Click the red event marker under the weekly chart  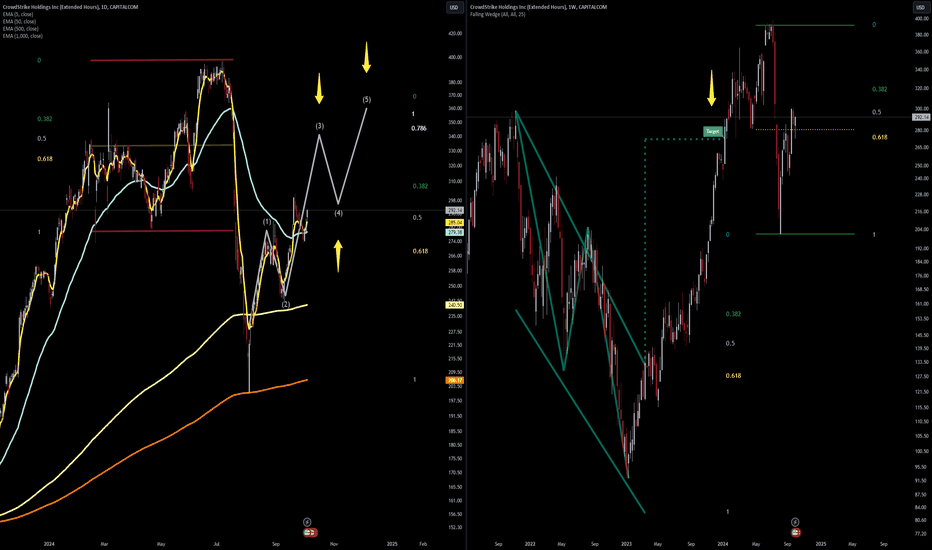tap(795, 532)
